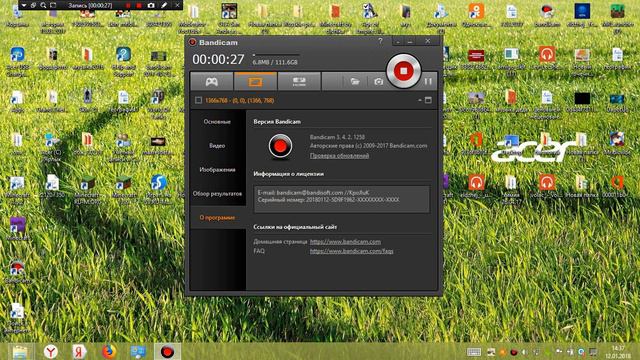This screenshot has width=640, height=360.
Task: Open the Основные settings tab
Action: [x=217, y=122]
